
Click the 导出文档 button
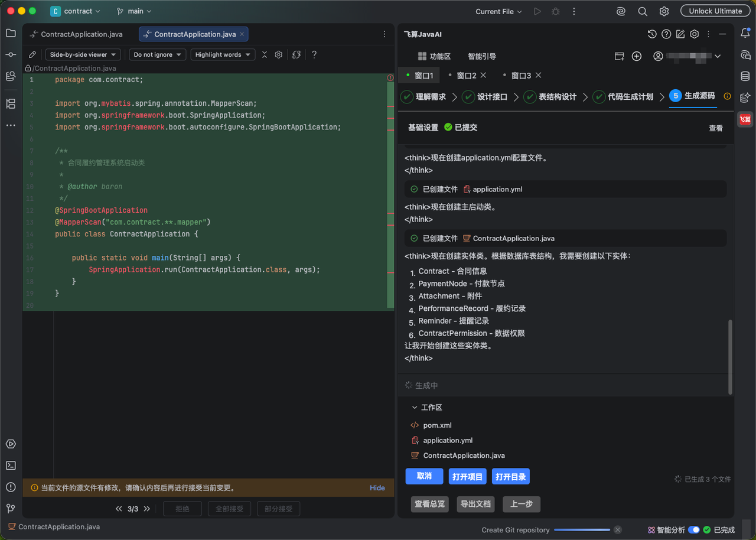[x=475, y=504]
